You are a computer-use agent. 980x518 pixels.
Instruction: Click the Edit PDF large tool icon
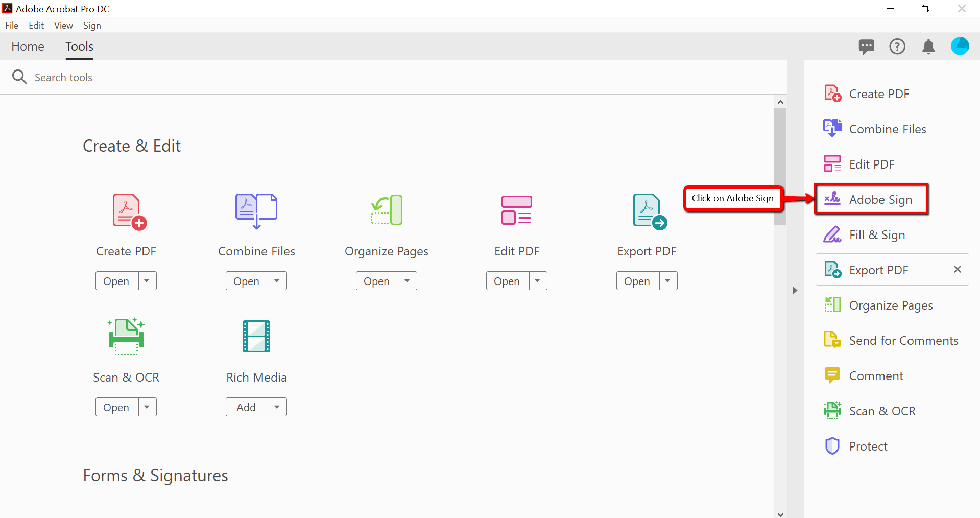pyautogui.click(x=517, y=210)
